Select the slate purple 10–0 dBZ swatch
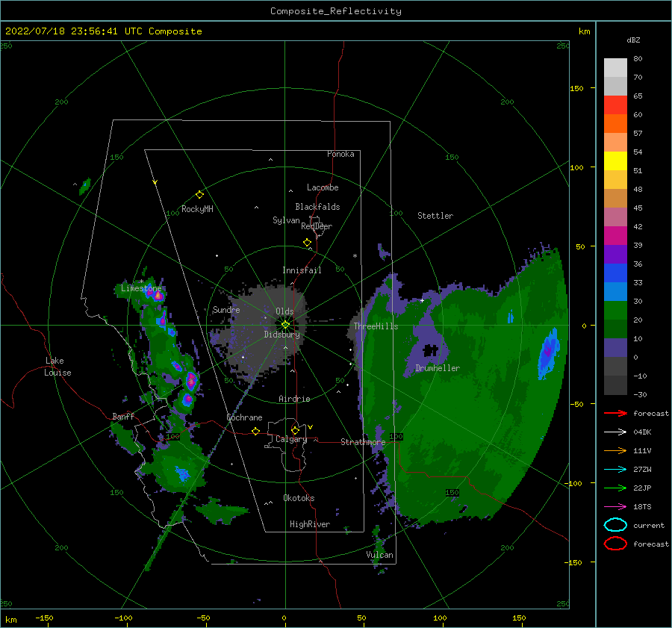The height and width of the screenshot is (628, 672). [615, 348]
